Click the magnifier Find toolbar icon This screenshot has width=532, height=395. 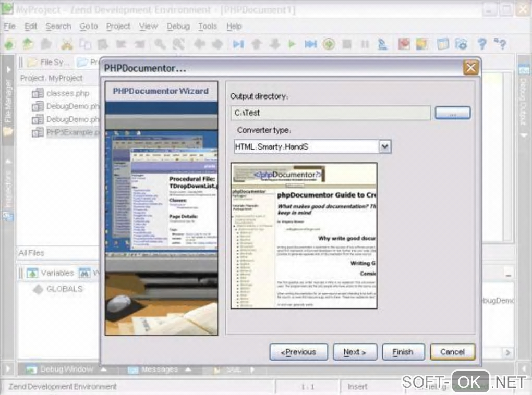[160, 44]
